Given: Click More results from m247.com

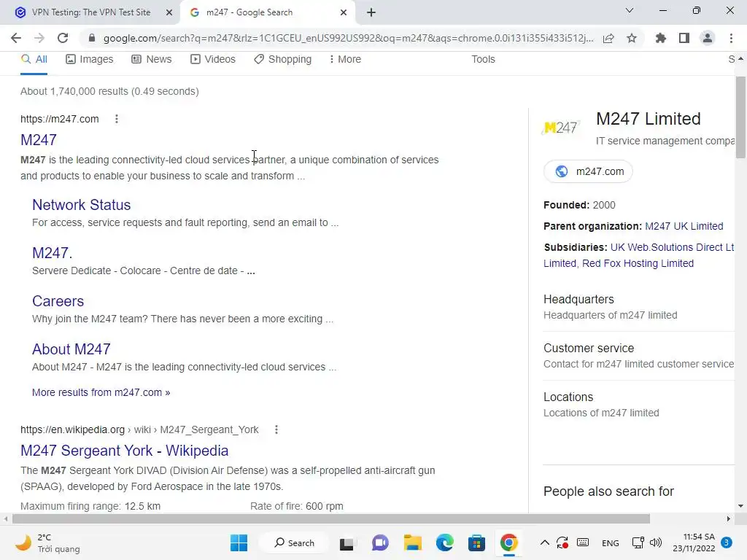Looking at the screenshot, I should point(101,392).
